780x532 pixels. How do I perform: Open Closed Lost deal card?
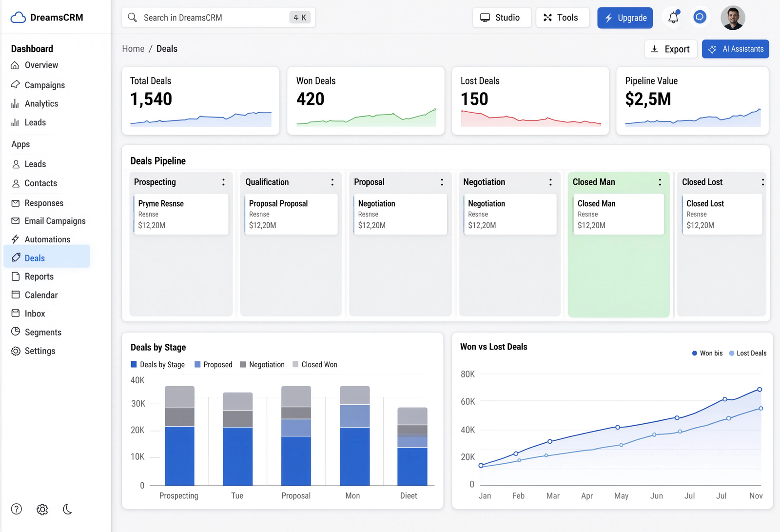pyautogui.click(x=722, y=214)
